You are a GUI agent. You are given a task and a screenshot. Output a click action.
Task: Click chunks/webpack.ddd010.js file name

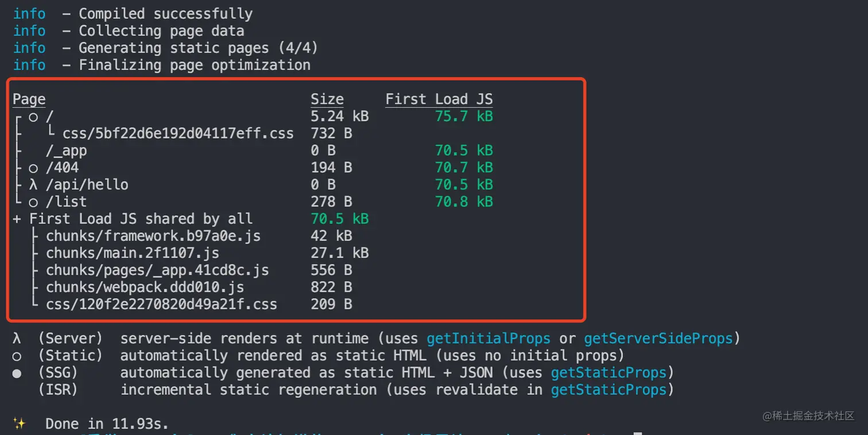coord(145,287)
